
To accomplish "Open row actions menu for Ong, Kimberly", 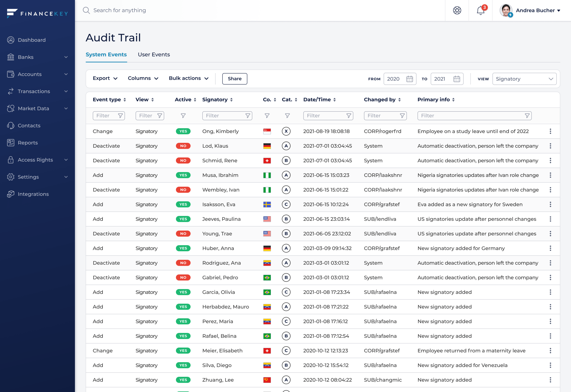I will 550,131.
